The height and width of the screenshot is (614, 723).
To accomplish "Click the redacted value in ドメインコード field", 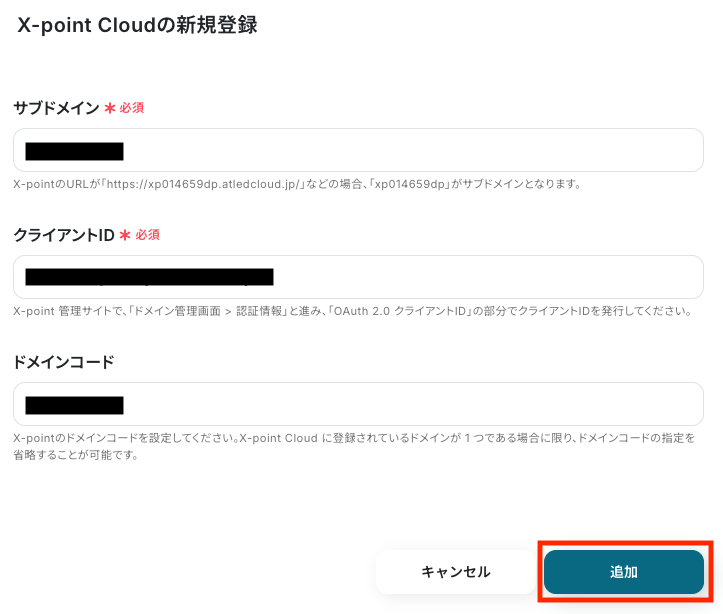I will 74,405.
